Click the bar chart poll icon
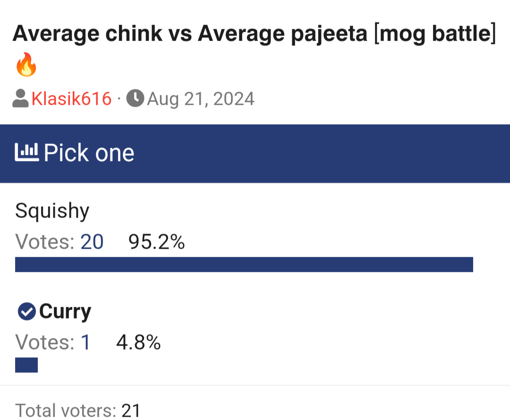 coord(26,152)
